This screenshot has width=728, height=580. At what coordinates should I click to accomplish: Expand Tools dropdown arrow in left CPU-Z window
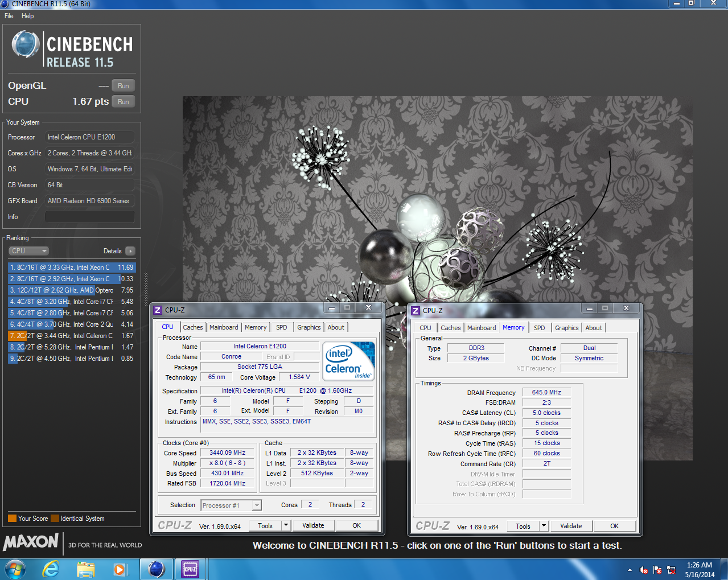(286, 526)
